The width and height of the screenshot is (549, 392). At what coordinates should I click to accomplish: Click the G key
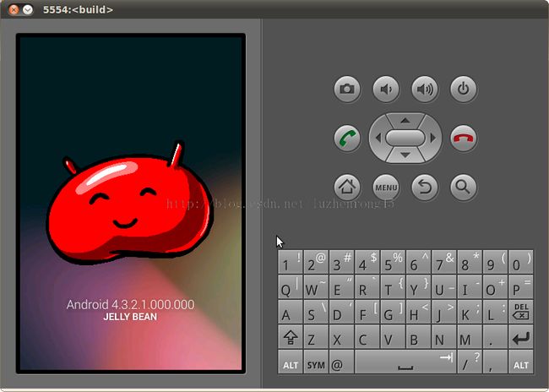click(x=393, y=312)
